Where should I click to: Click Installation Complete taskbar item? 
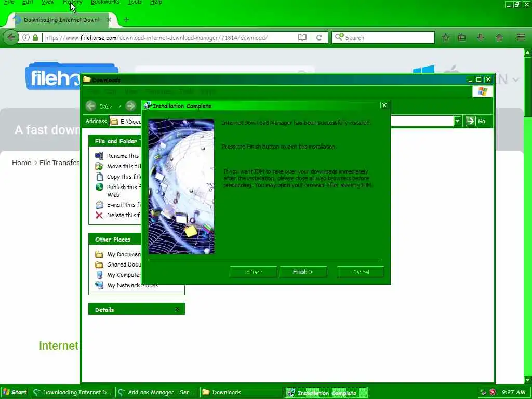click(326, 393)
